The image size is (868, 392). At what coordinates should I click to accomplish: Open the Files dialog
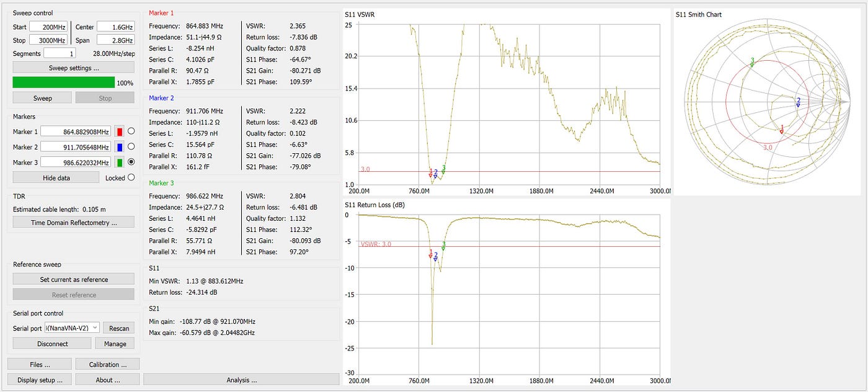[x=40, y=364]
